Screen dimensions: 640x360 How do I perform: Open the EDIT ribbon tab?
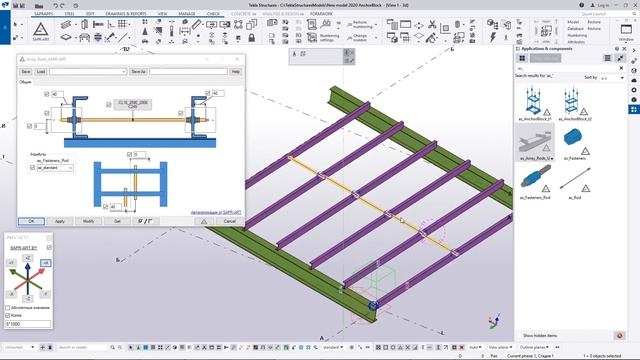click(90, 14)
